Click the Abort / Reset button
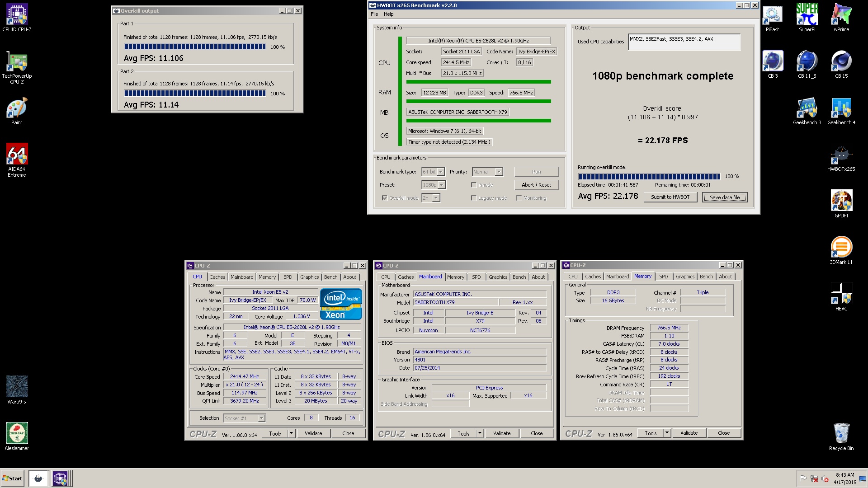 point(537,185)
